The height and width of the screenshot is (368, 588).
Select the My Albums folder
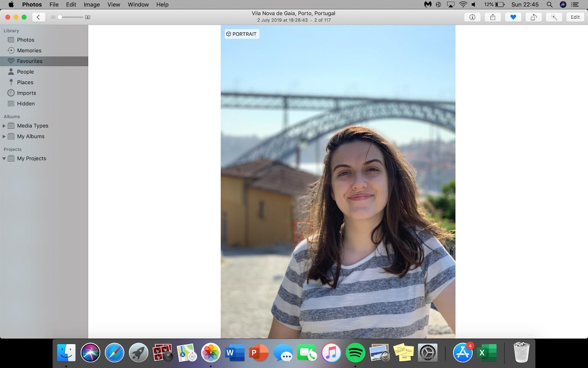tap(31, 137)
